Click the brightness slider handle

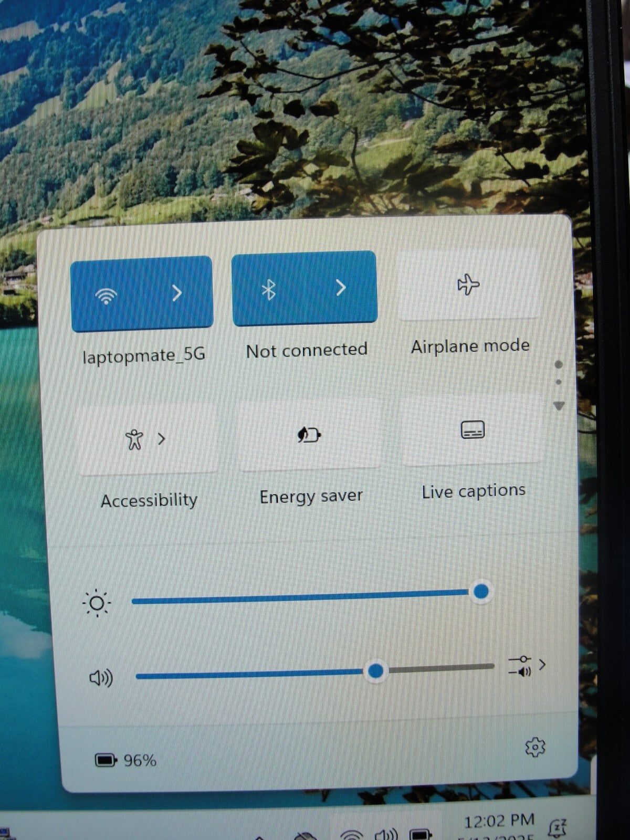point(481,592)
